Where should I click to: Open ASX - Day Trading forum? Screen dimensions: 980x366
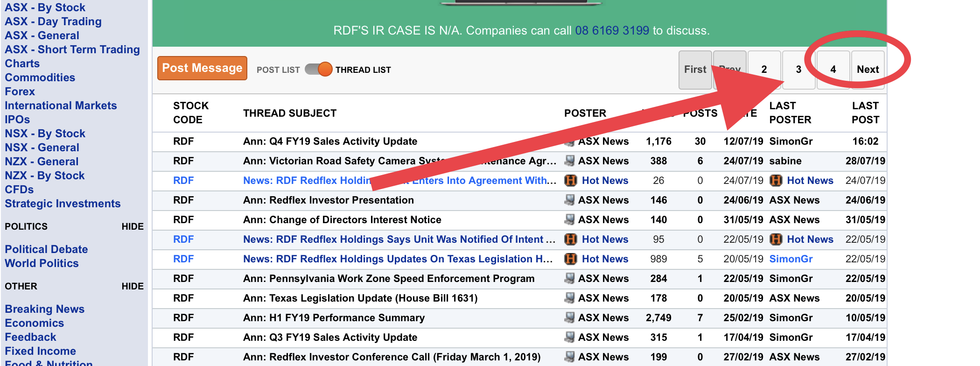(x=53, y=21)
